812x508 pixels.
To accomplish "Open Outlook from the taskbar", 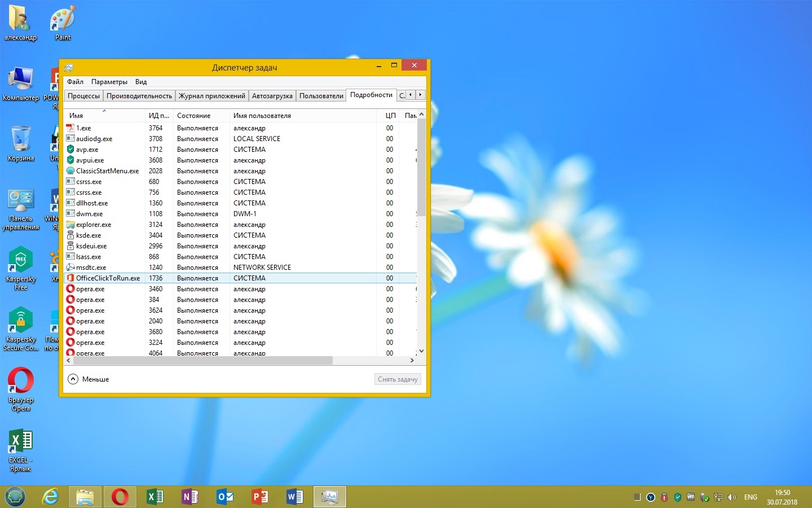I will point(224,497).
